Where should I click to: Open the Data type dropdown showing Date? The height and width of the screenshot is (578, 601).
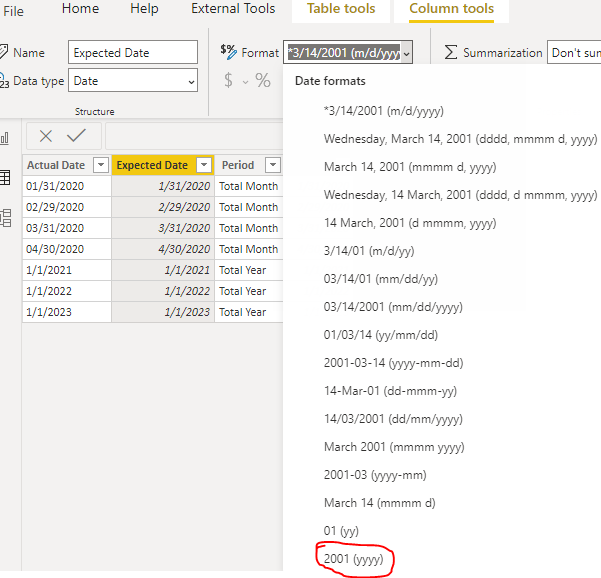[133, 80]
